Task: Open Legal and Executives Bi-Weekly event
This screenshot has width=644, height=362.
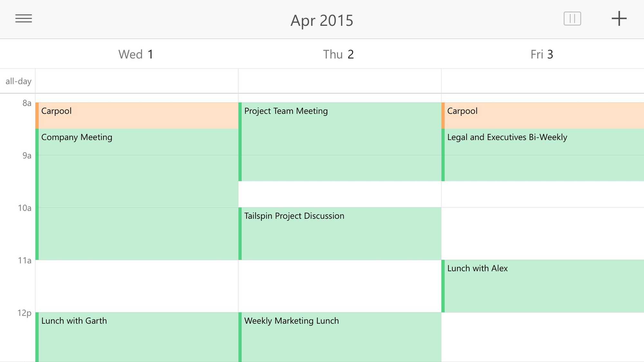Action: click(543, 155)
